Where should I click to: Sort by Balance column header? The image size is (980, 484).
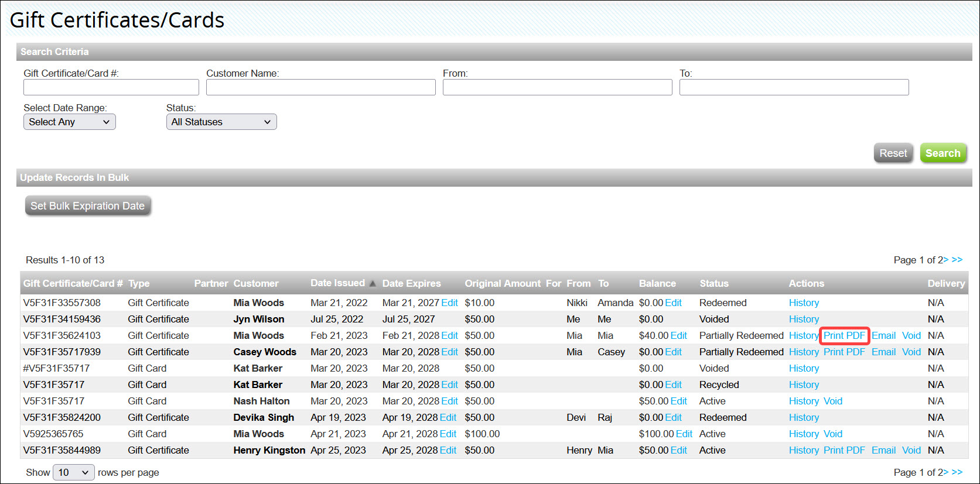657,283
